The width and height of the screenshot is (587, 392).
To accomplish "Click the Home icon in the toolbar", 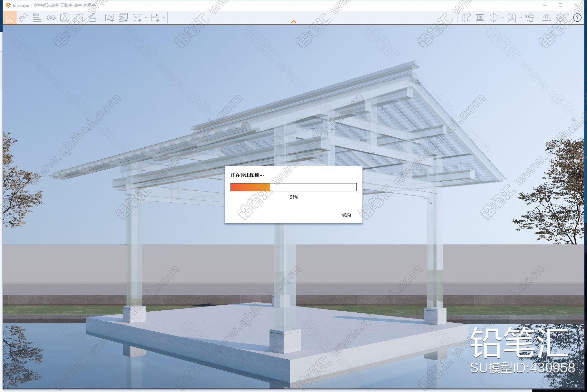I will point(10,18).
